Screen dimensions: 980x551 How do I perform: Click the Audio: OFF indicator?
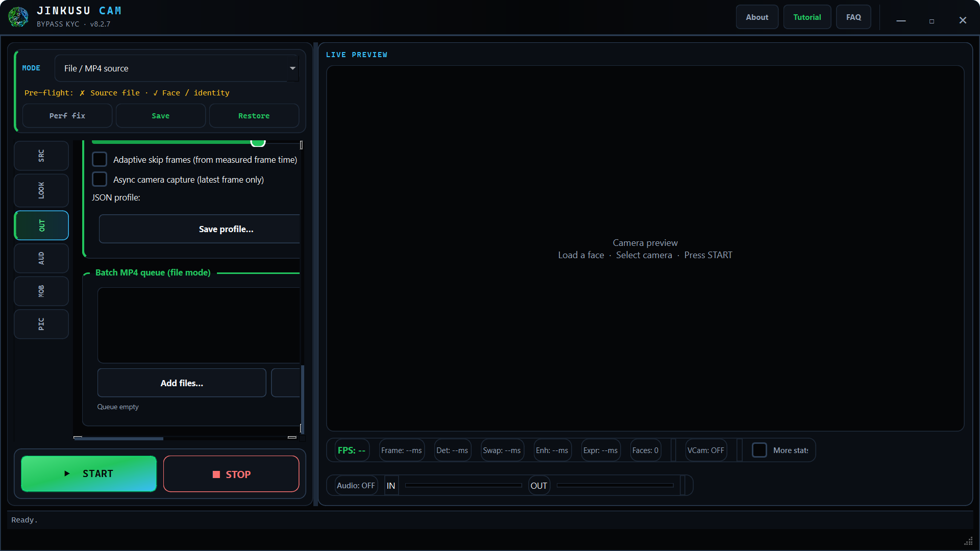tap(356, 486)
